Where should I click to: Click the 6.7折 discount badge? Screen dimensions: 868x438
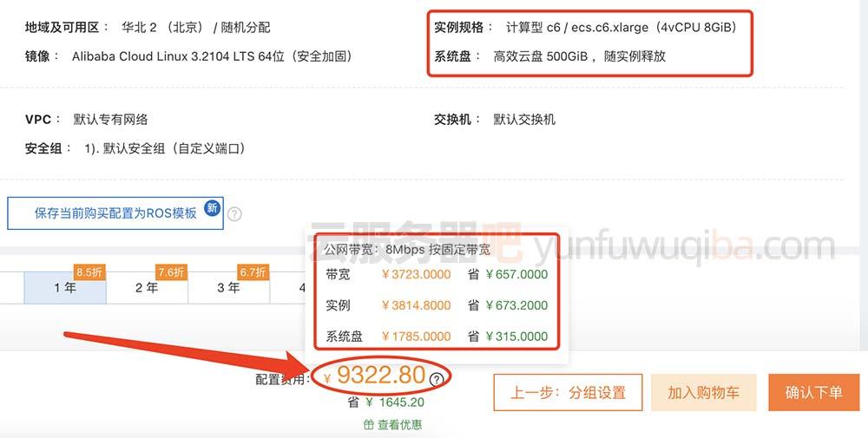point(253,272)
